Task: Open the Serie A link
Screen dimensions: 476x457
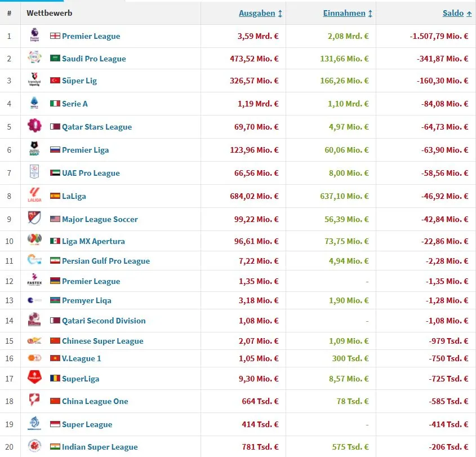Action: [x=75, y=104]
